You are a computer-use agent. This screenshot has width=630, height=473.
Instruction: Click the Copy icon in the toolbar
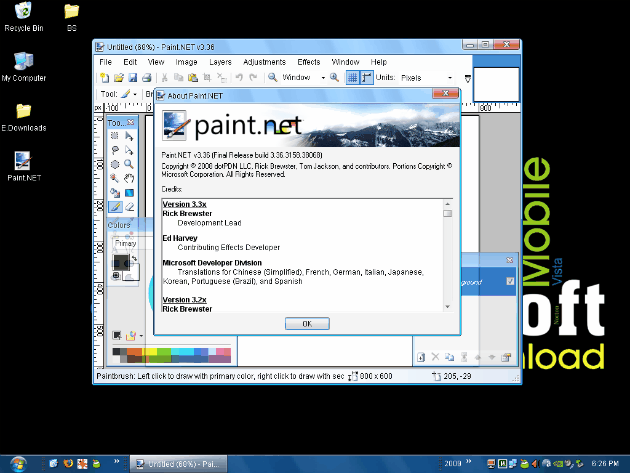(x=178, y=78)
